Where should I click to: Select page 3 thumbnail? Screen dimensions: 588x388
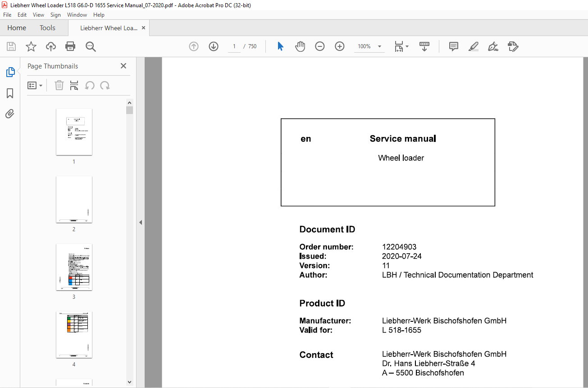click(74, 267)
